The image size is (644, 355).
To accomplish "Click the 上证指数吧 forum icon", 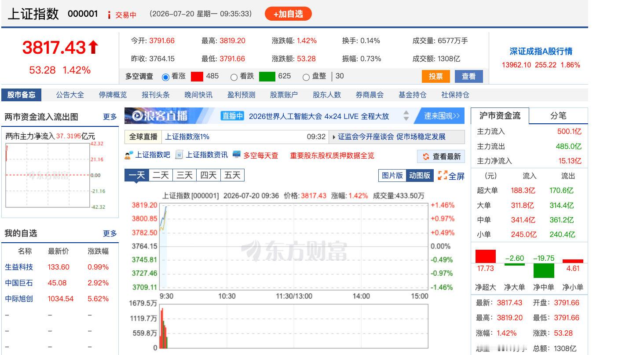I will 128,155.
